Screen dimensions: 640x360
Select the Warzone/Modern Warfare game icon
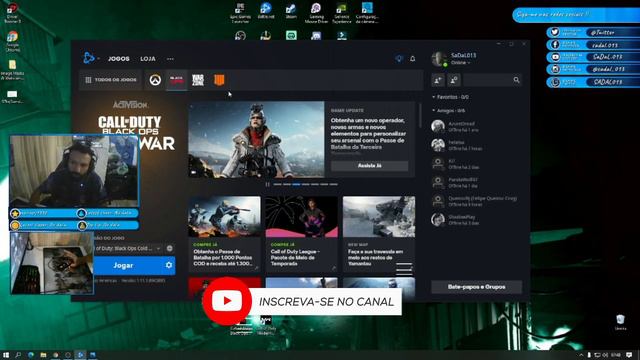coord(198,80)
